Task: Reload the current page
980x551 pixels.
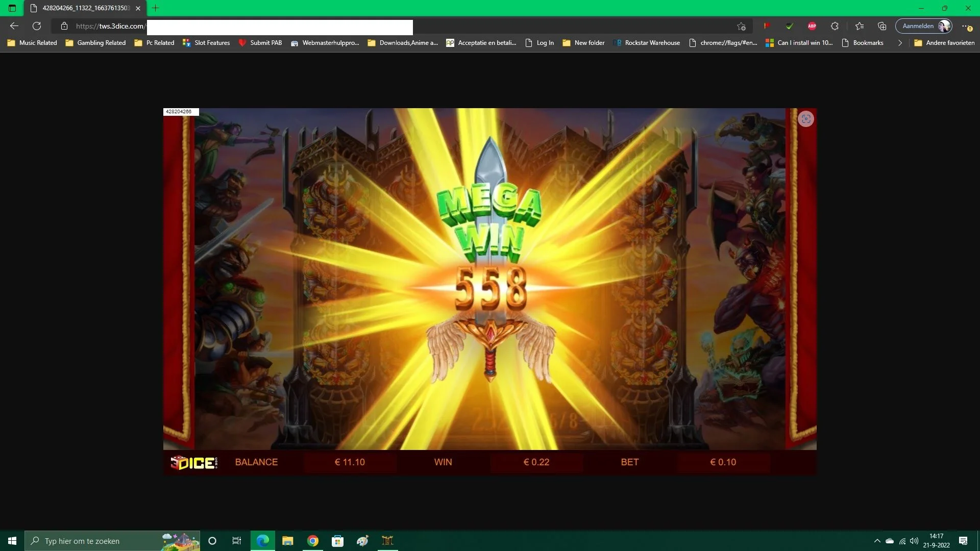Action: pos(37,26)
